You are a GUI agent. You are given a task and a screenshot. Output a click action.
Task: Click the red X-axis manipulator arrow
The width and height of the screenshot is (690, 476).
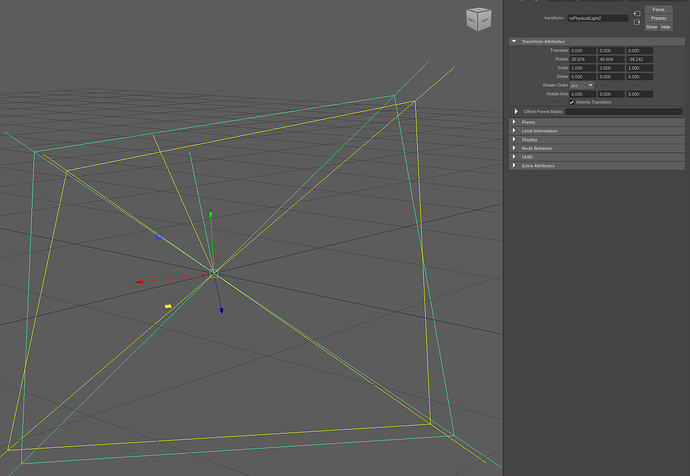(140, 282)
